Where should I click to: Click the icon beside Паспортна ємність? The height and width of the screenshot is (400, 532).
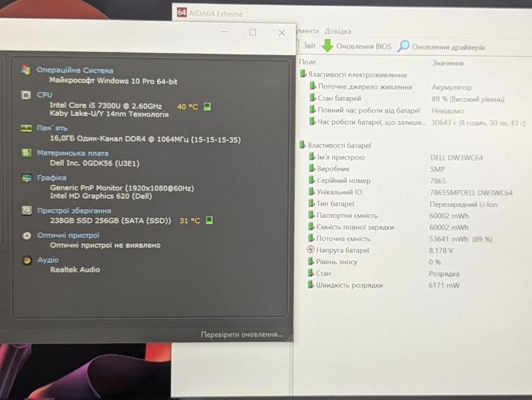coord(312,215)
